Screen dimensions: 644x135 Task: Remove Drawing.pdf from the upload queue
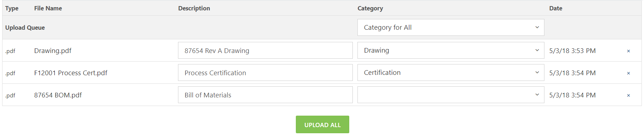[x=628, y=51]
